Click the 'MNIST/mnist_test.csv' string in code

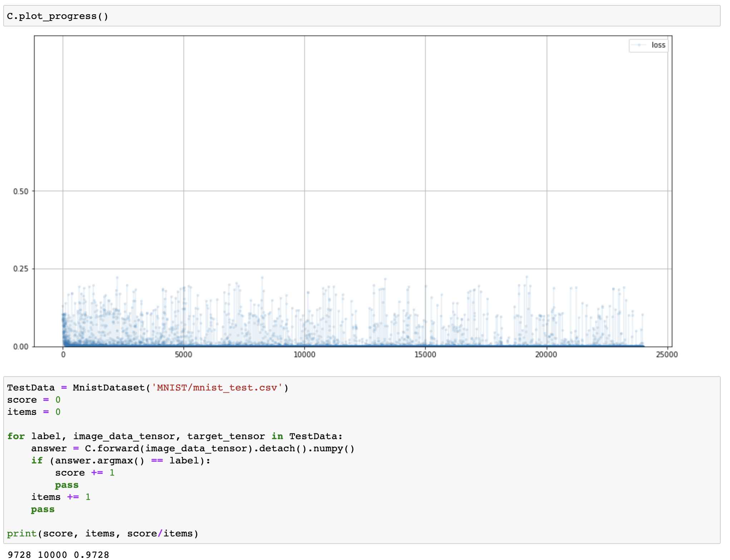(217, 388)
